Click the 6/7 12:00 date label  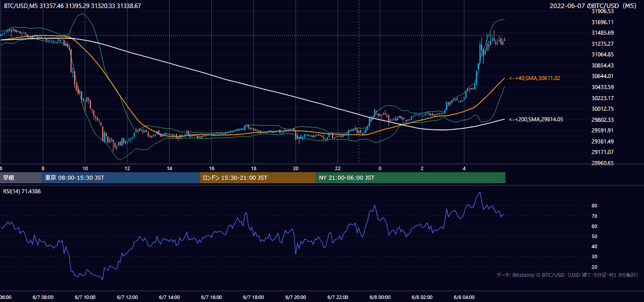click(x=127, y=297)
